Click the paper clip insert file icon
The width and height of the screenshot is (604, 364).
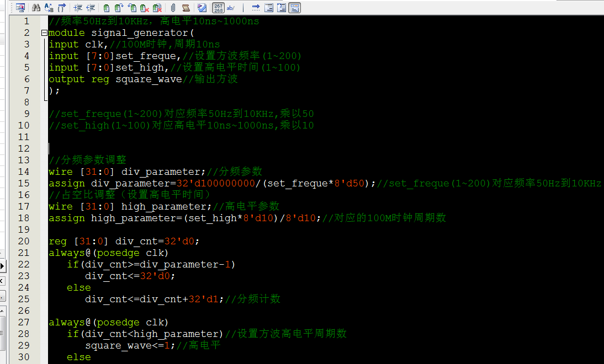173,7
